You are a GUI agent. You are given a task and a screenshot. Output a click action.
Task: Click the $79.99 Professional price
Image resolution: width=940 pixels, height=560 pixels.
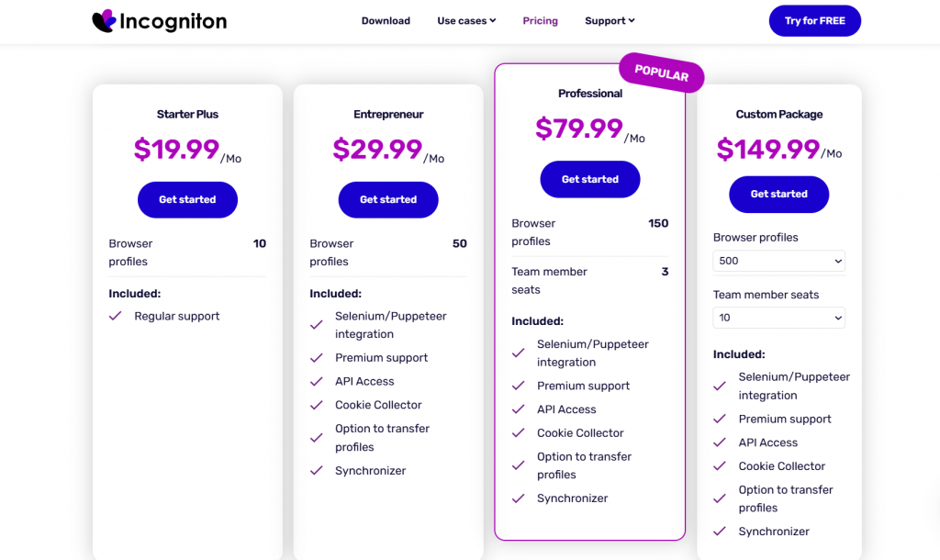pyautogui.click(x=579, y=129)
